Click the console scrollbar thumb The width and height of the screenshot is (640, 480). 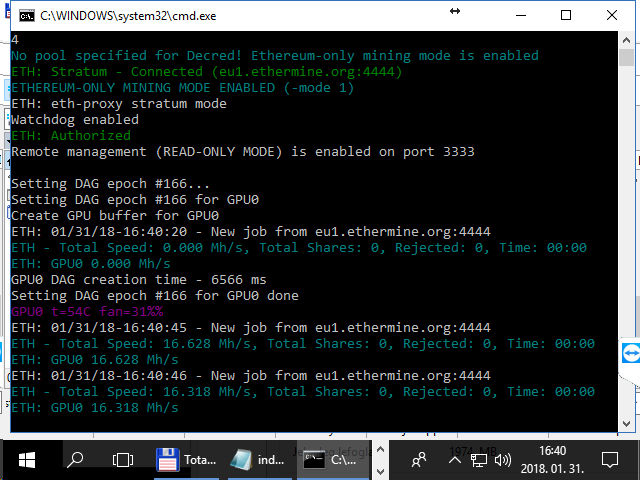click(x=626, y=58)
